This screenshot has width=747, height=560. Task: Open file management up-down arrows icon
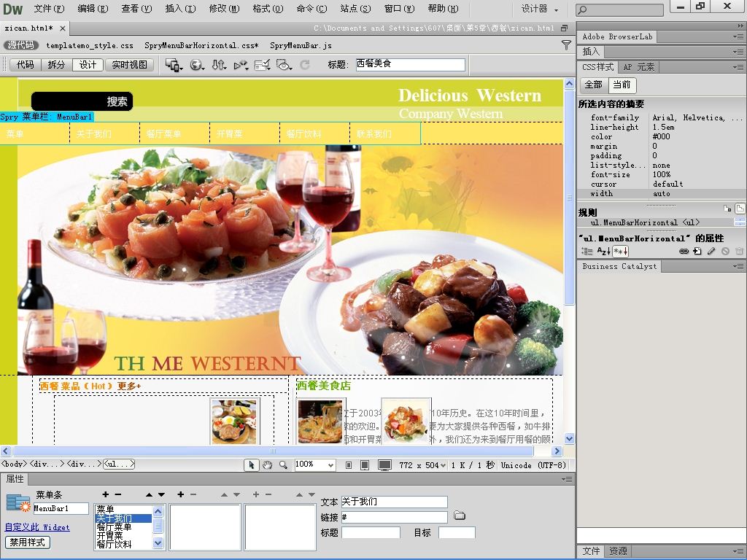pyautogui.click(x=219, y=65)
